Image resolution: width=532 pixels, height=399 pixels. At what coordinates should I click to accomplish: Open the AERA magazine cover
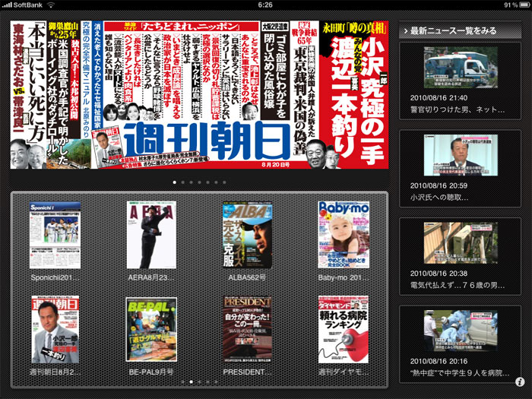(151, 235)
